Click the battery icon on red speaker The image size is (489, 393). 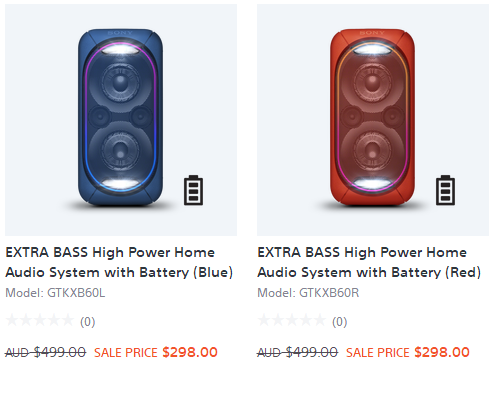(x=445, y=190)
